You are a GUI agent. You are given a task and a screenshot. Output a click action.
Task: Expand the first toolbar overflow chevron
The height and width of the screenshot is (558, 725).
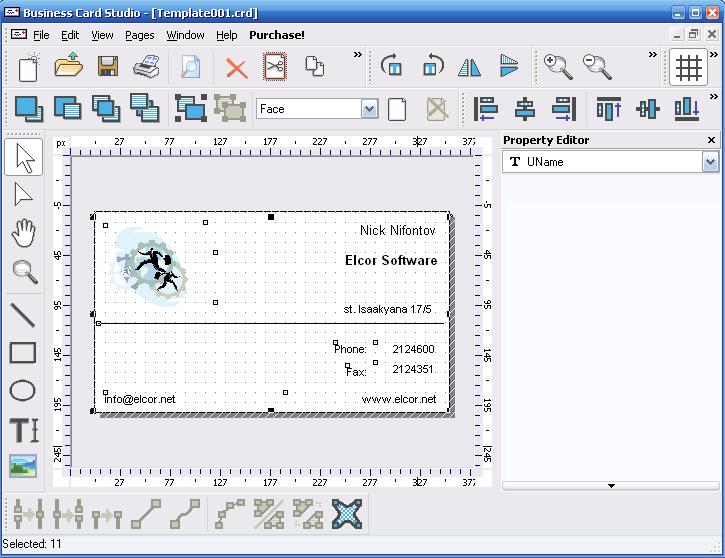357,55
